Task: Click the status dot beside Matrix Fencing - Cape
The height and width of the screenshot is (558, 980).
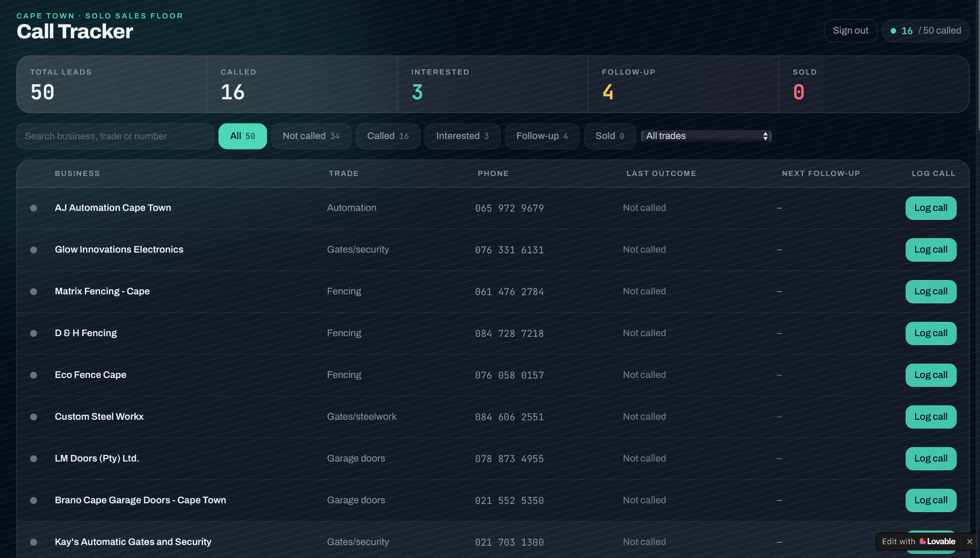Action: (x=34, y=292)
